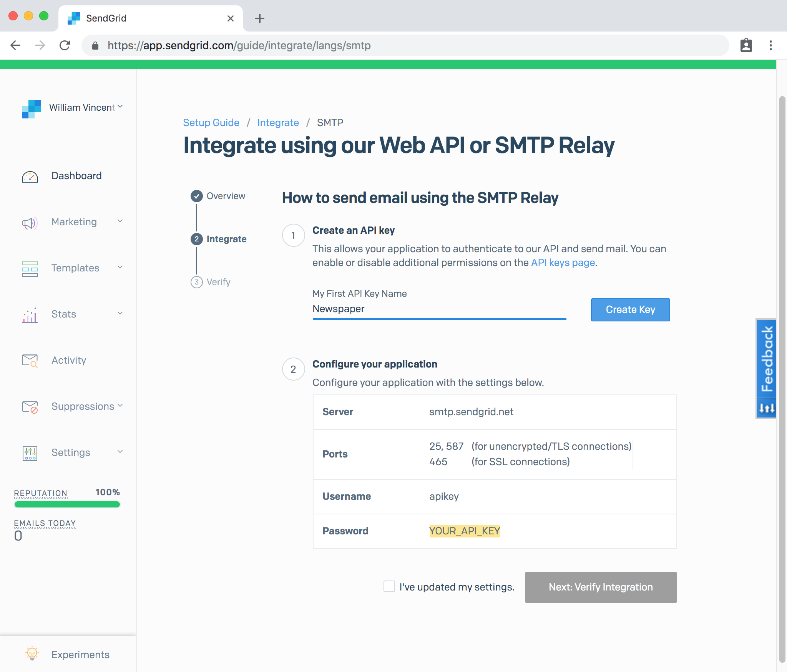Viewport: 787px width, 672px height.
Task: Open the Stats sidebar item
Action: click(x=64, y=314)
